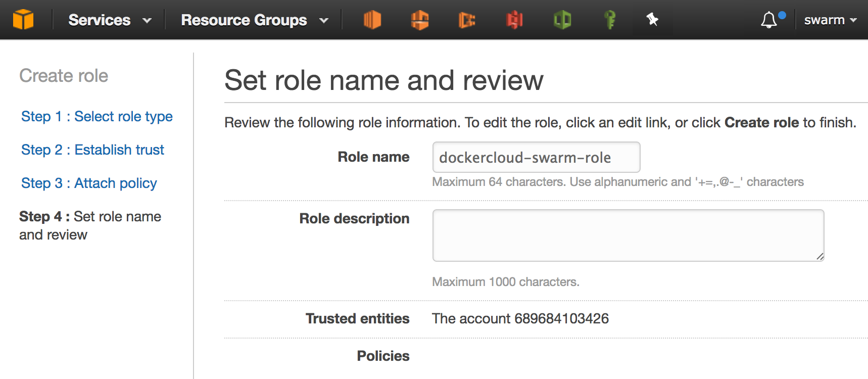Open the swarm account dropdown

point(831,20)
